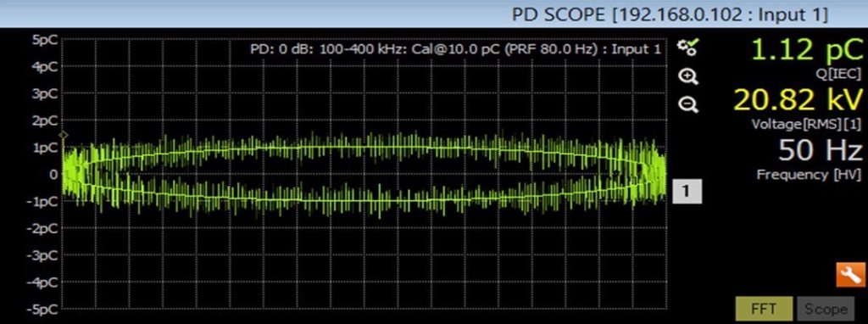The width and height of the screenshot is (868, 324).
Task: Zoom in on the PD scope
Action: coord(688,77)
